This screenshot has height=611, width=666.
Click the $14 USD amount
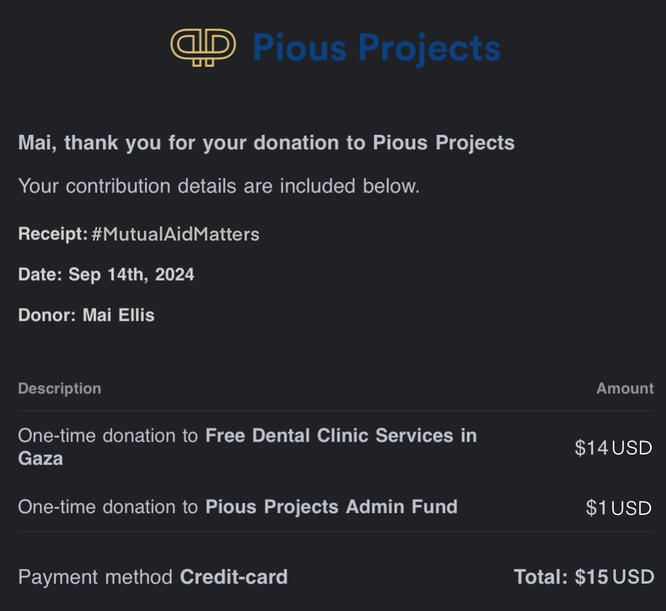613,448
